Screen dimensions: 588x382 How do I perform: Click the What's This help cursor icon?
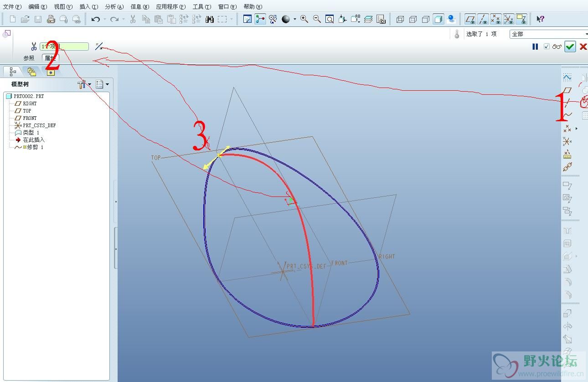(x=540, y=19)
